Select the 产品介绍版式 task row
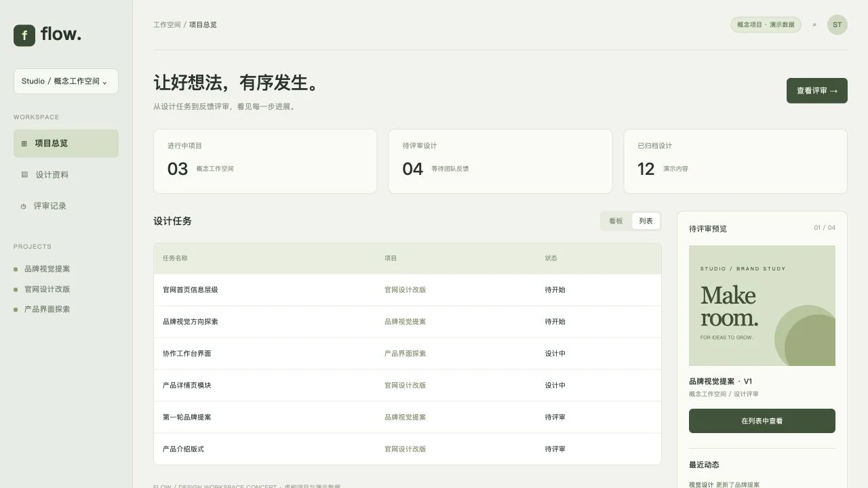The width and height of the screenshot is (868, 488). tap(408, 449)
